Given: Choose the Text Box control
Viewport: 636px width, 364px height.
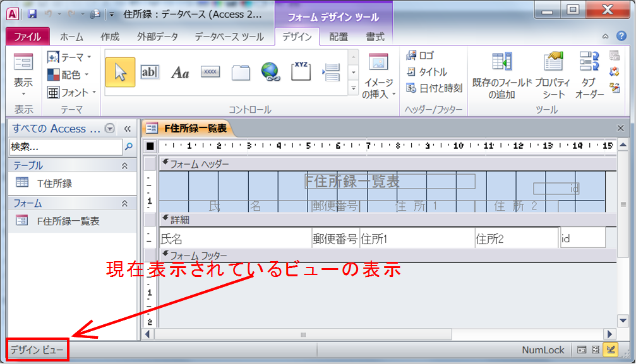Looking at the screenshot, I should click(150, 72).
